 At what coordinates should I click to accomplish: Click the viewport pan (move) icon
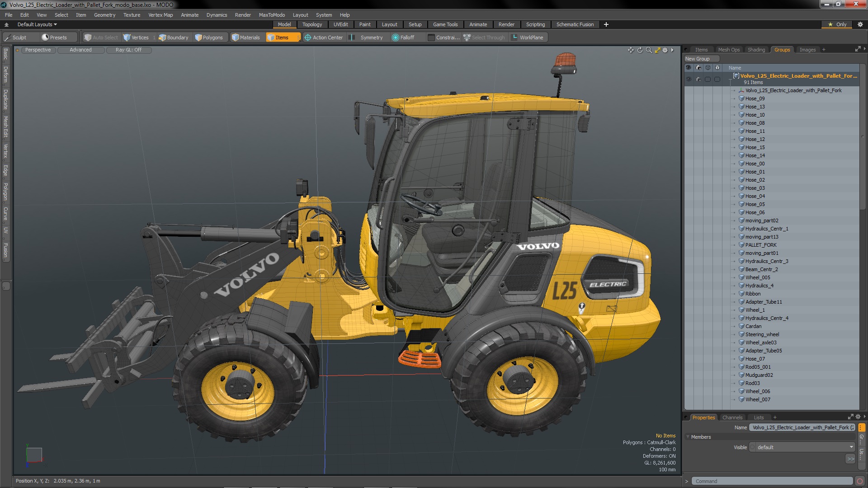pos(631,50)
